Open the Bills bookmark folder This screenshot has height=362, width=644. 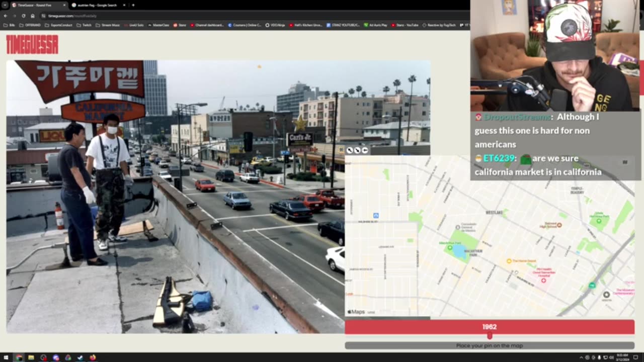click(x=10, y=25)
